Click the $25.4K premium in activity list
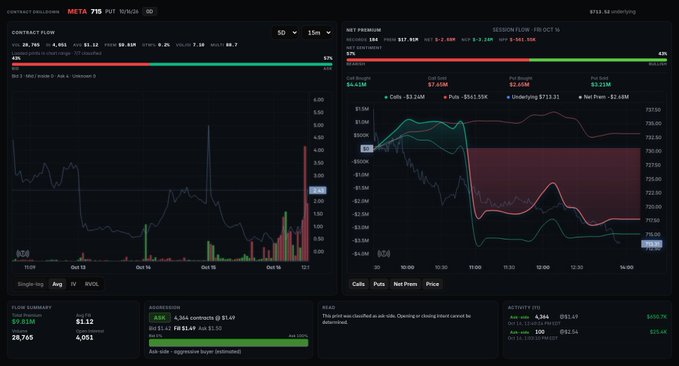 pos(658,332)
